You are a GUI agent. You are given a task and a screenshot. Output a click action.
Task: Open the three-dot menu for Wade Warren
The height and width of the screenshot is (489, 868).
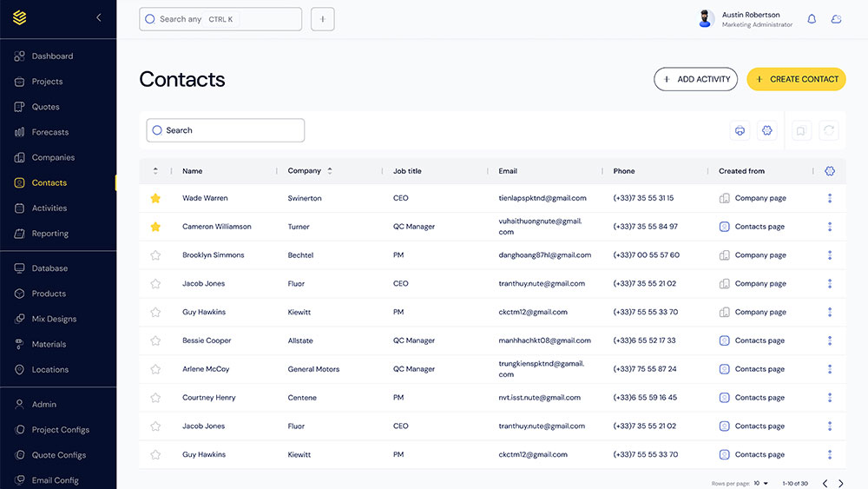pos(830,198)
